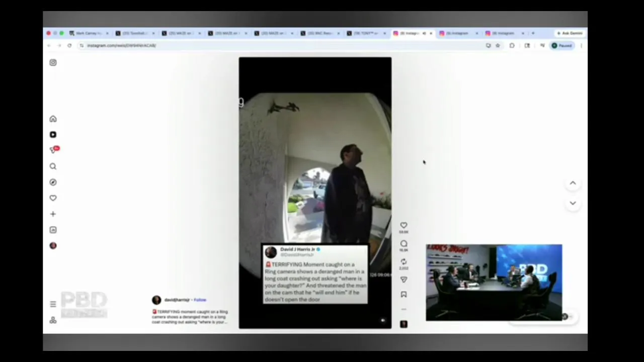Toggle reel sound with speaker icon

coord(383,320)
